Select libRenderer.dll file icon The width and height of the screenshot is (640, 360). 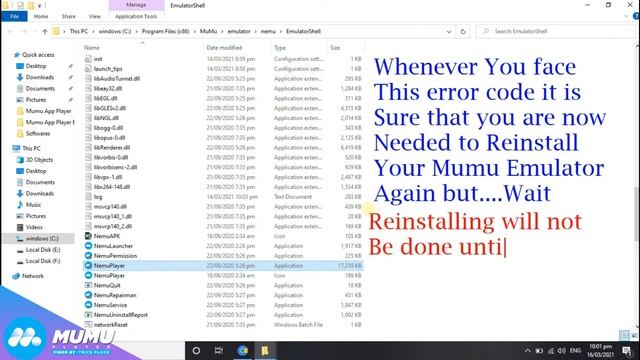click(x=88, y=147)
